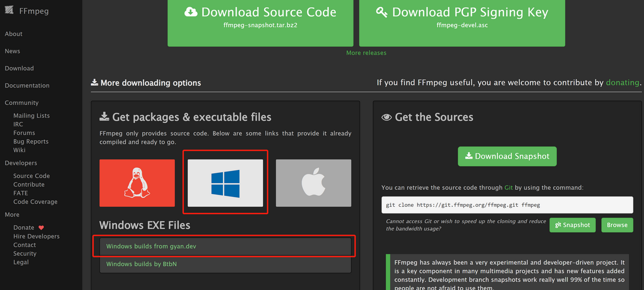Click the git Snapshot button
Viewport: 644px width, 290px height.
(x=572, y=225)
